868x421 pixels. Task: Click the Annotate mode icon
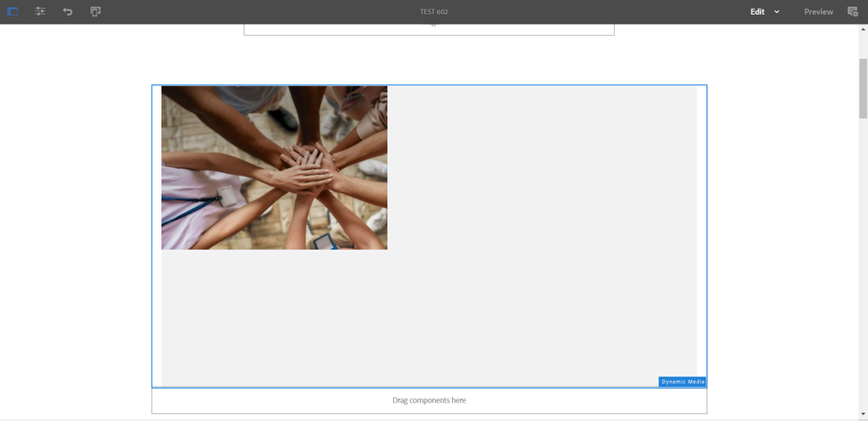(x=852, y=11)
